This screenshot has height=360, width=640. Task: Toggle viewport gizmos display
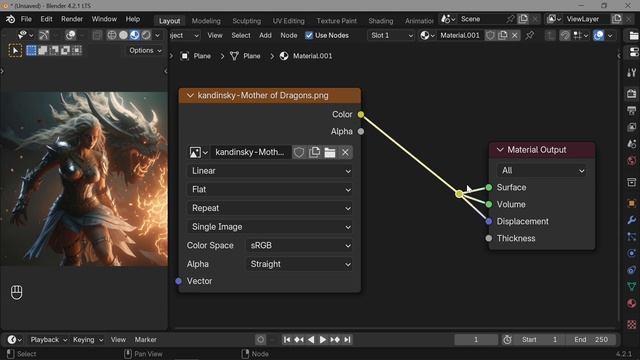pos(43,35)
